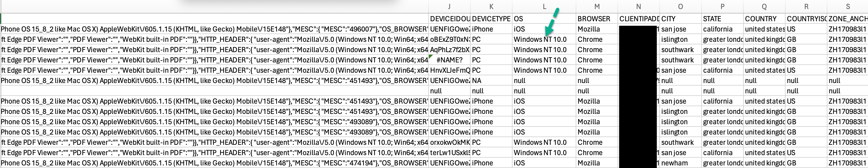Select the column K header
Viewport: 868px width, 168px height.
pyautogui.click(x=491, y=7)
